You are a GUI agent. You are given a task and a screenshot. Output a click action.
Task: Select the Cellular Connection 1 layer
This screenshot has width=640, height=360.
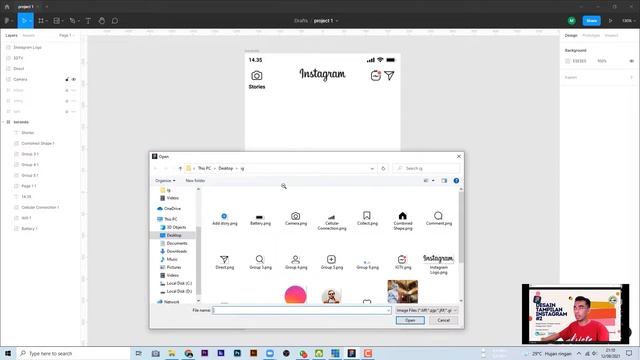click(40, 207)
